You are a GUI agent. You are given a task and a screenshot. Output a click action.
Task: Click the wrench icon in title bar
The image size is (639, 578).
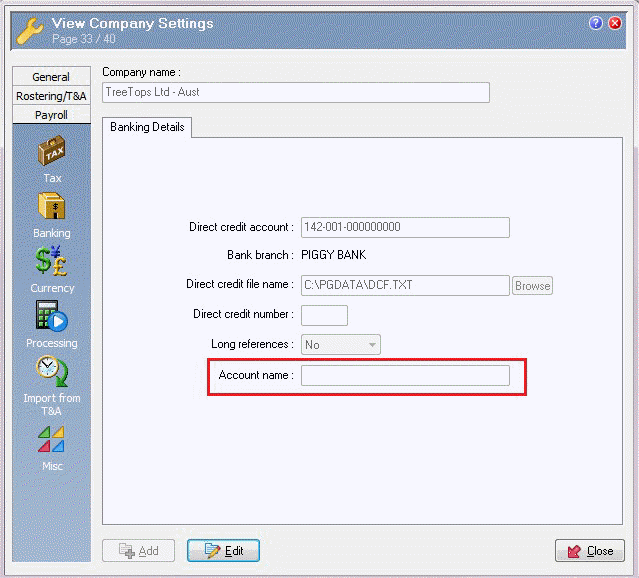coord(29,31)
